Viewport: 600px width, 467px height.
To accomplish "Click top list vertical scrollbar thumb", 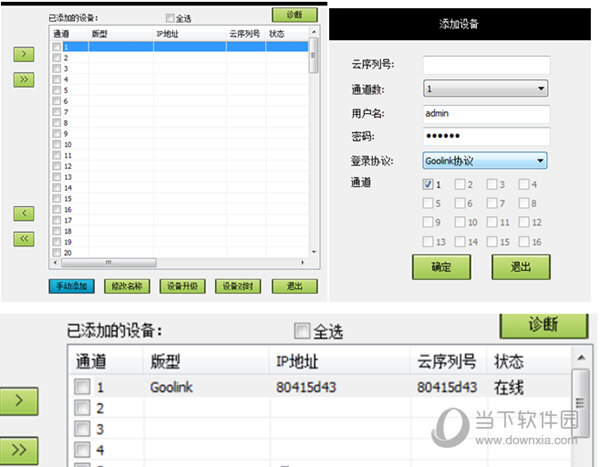I will (314, 55).
